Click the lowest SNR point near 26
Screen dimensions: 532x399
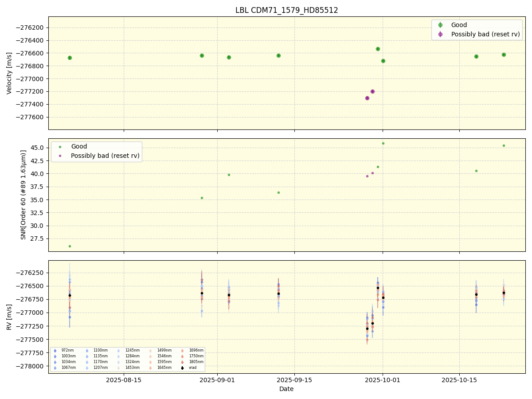70,246
